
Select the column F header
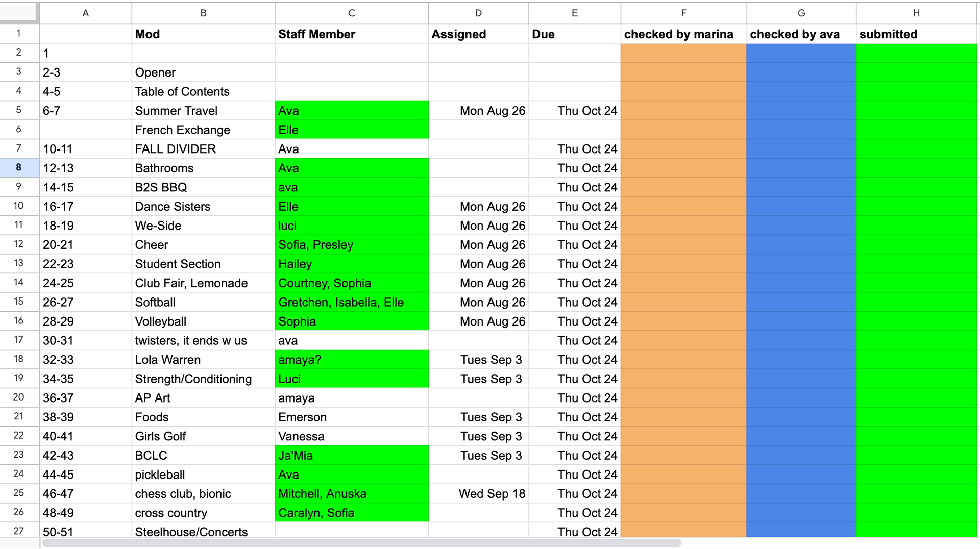(x=683, y=13)
